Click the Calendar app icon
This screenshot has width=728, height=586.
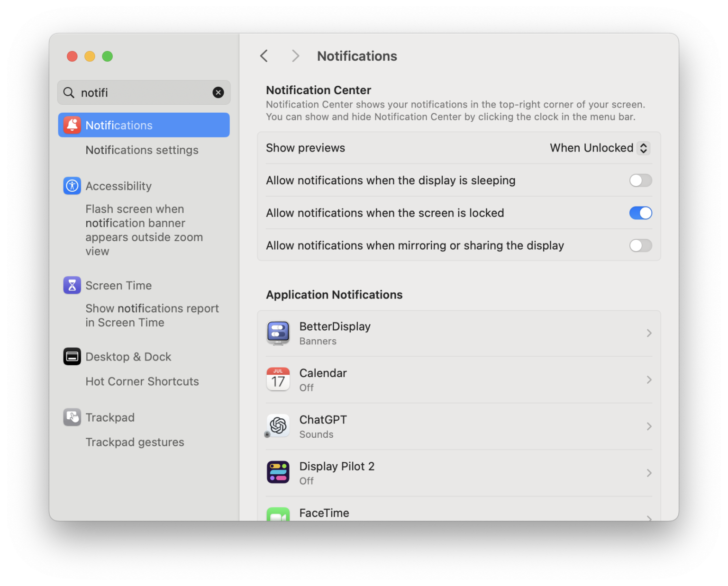[278, 379]
